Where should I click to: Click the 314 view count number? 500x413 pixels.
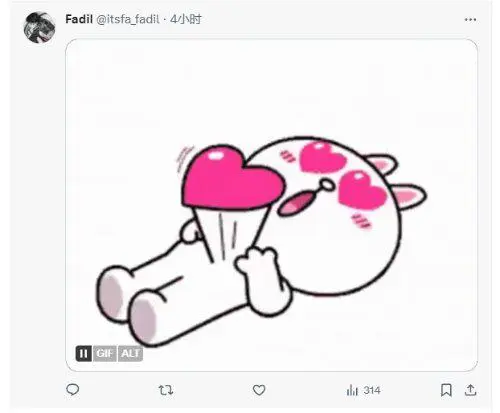372,390
